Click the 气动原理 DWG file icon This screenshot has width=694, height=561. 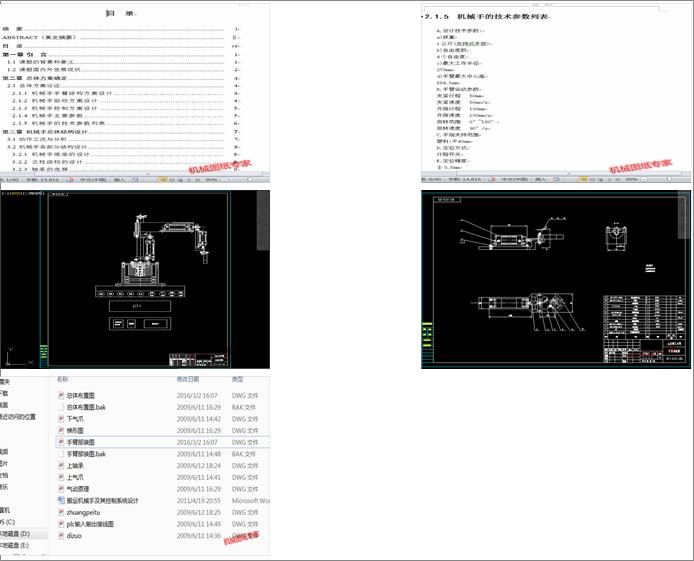tap(61, 488)
